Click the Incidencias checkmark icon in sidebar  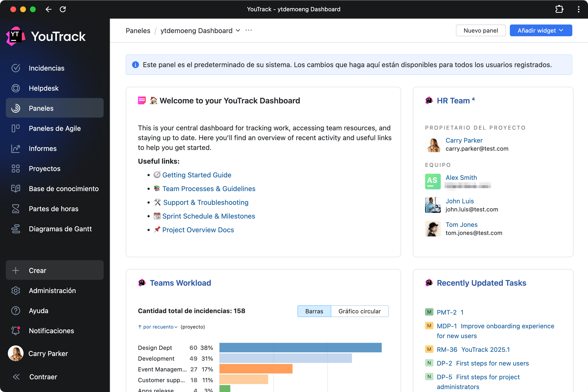click(x=15, y=68)
